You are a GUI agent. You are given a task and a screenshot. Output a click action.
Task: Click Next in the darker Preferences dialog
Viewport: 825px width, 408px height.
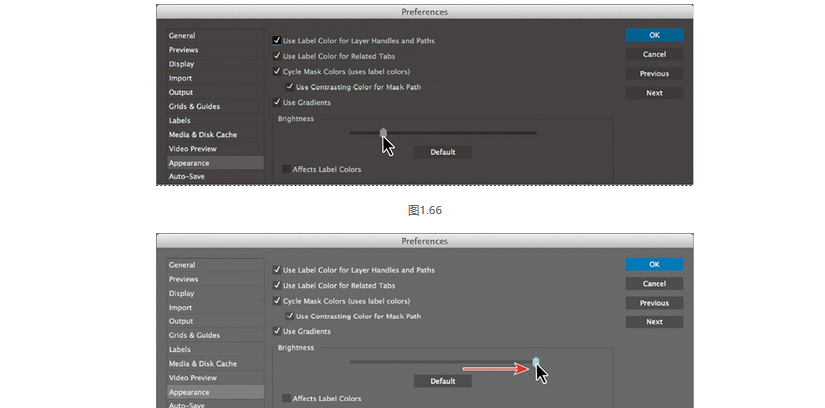coord(655,93)
